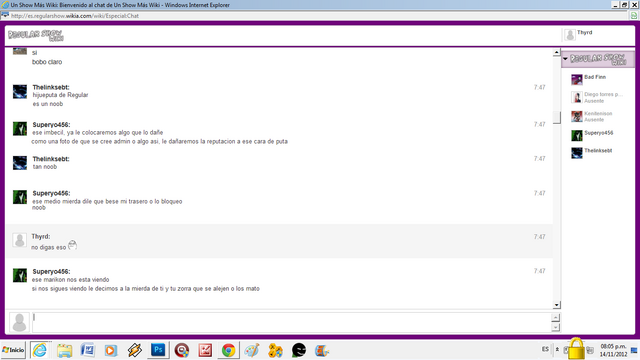The image size is (640, 360).
Task: Open Microsoft Word from the taskbar
Action: pos(87,350)
